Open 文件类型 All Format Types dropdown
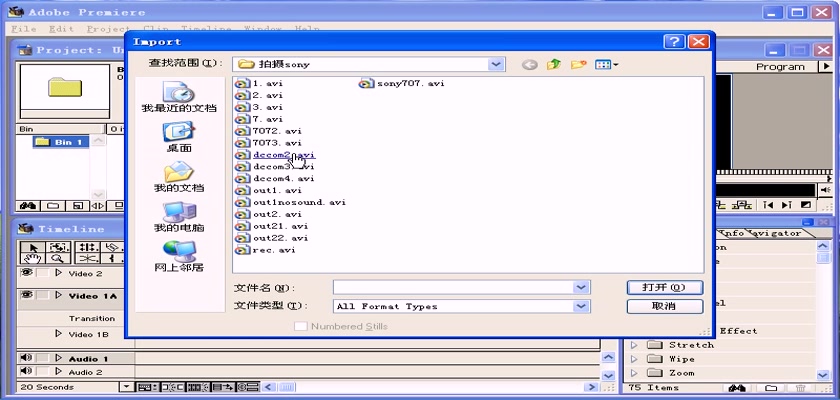Image resolution: width=840 pixels, height=400 pixels. 581,306
